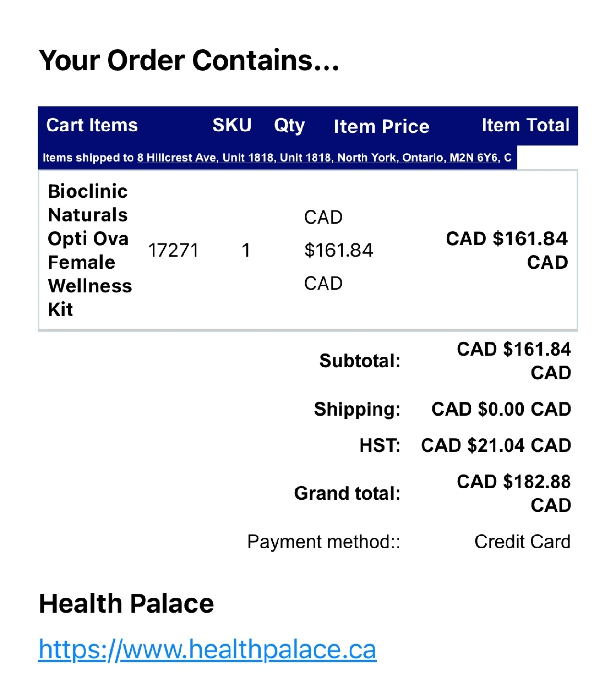Image resolution: width=616 pixels, height=691 pixels.
Task: Click the Grand total amount CAD $182.88
Action: 513,482
